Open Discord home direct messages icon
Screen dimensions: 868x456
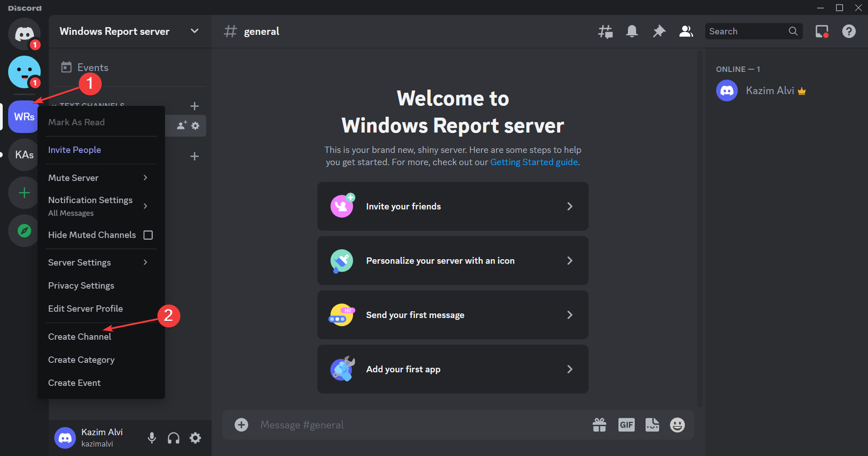pyautogui.click(x=24, y=33)
